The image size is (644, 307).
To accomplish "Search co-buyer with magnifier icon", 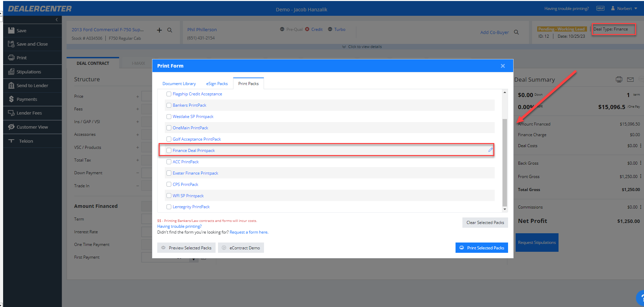I will click(x=516, y=32).
